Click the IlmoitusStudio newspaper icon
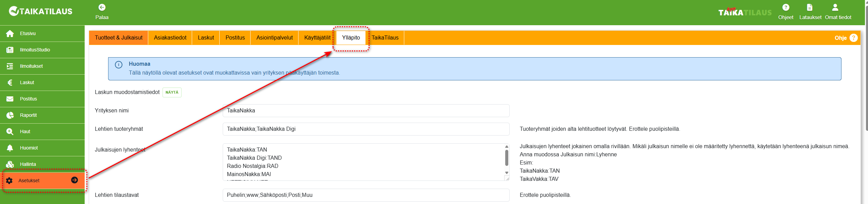Viewport: 868px width, 204px height. (x=10, y=50)
